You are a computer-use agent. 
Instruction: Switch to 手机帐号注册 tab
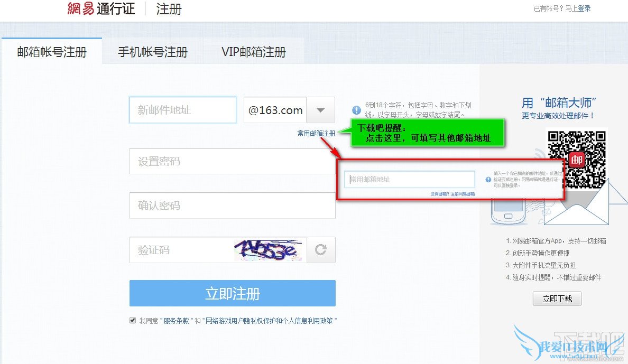[153, 52]
